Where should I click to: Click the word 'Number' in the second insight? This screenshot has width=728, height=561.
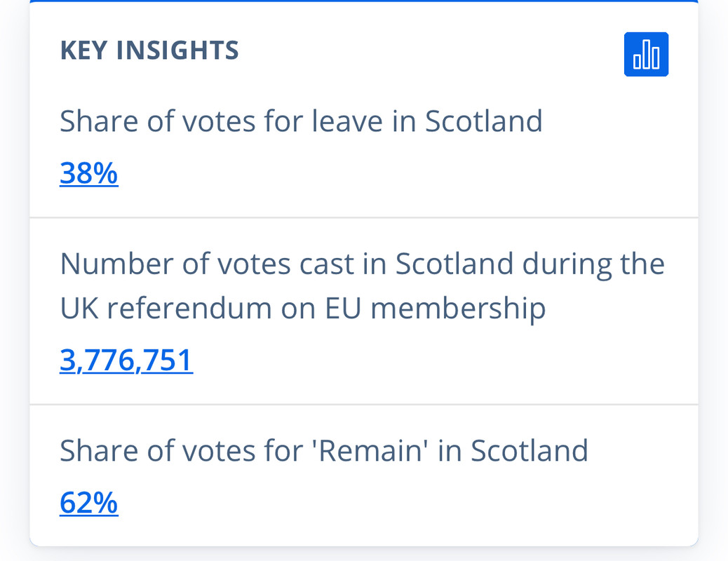[x=116, y=264]
